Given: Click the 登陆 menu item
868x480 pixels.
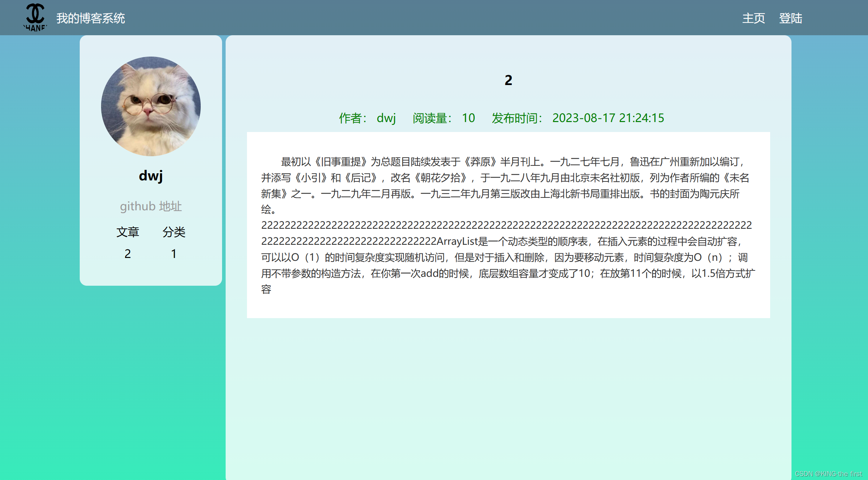Looking at the screenshot, I should 791,17.
